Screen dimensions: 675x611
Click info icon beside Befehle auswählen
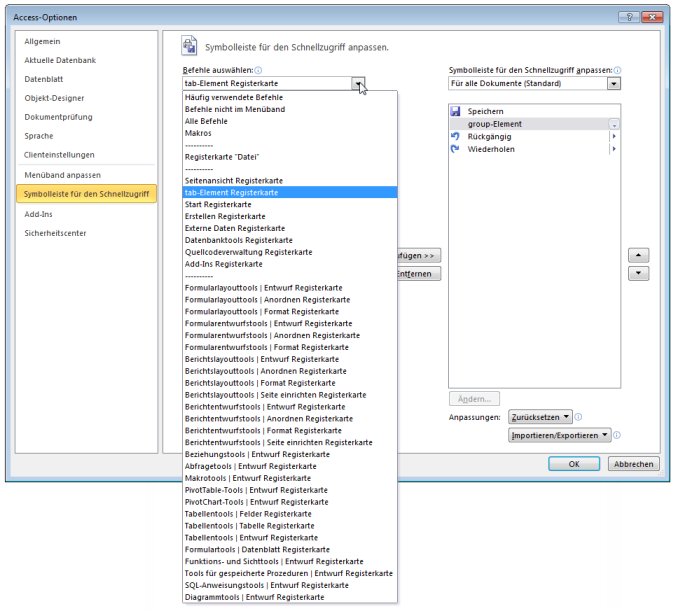259,71
